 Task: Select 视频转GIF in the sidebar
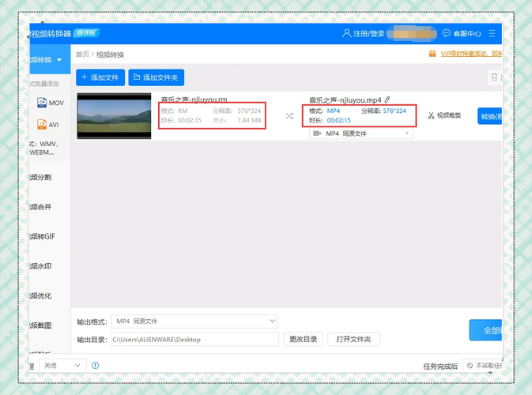tap(42, 237)
